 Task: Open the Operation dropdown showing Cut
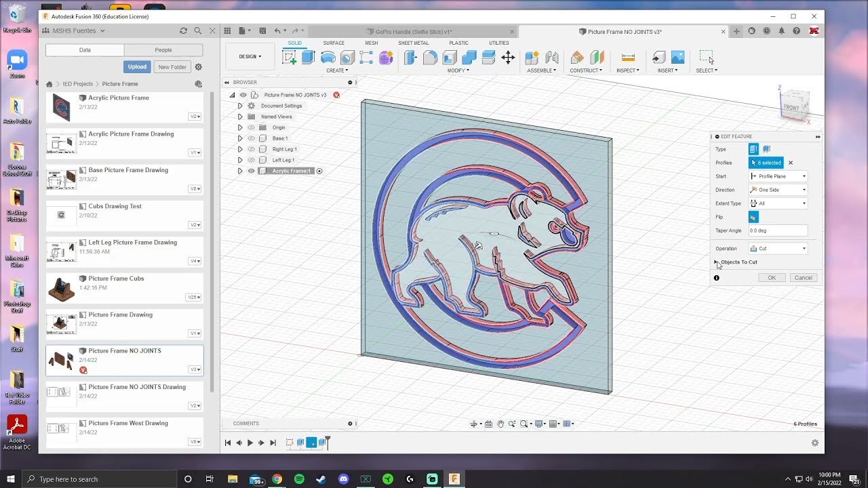778,249
